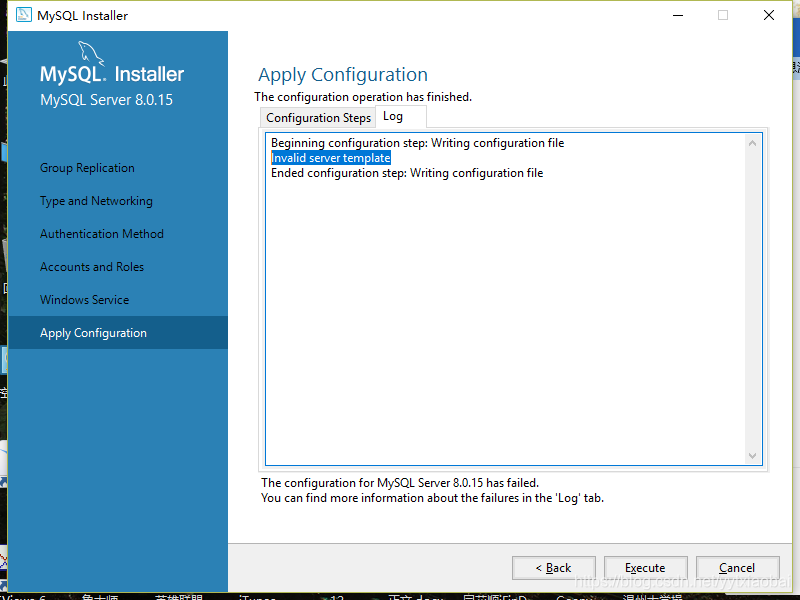Cancel the MySQL installer
Viewport: 800px width, 600px height.
click(x=737, y=568)
